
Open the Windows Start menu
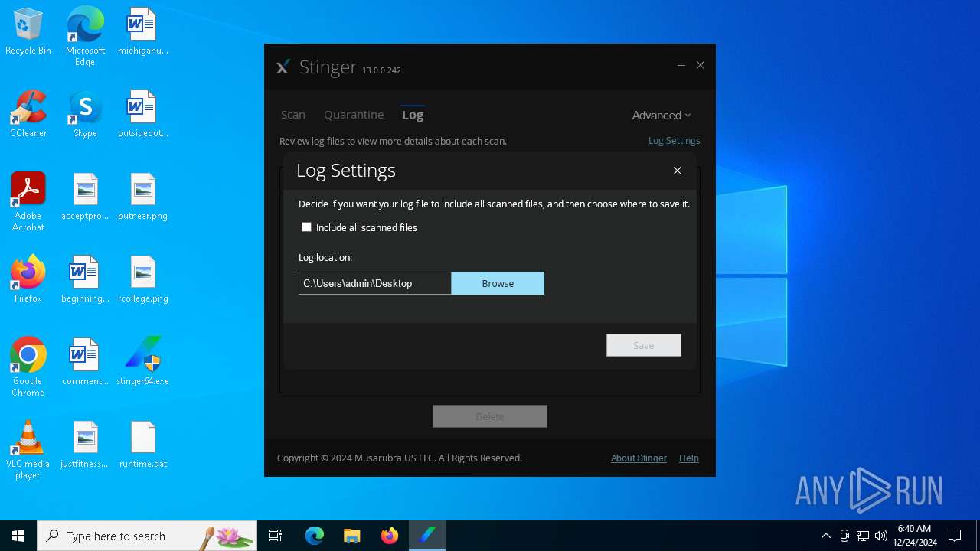[x=18, y=536]
